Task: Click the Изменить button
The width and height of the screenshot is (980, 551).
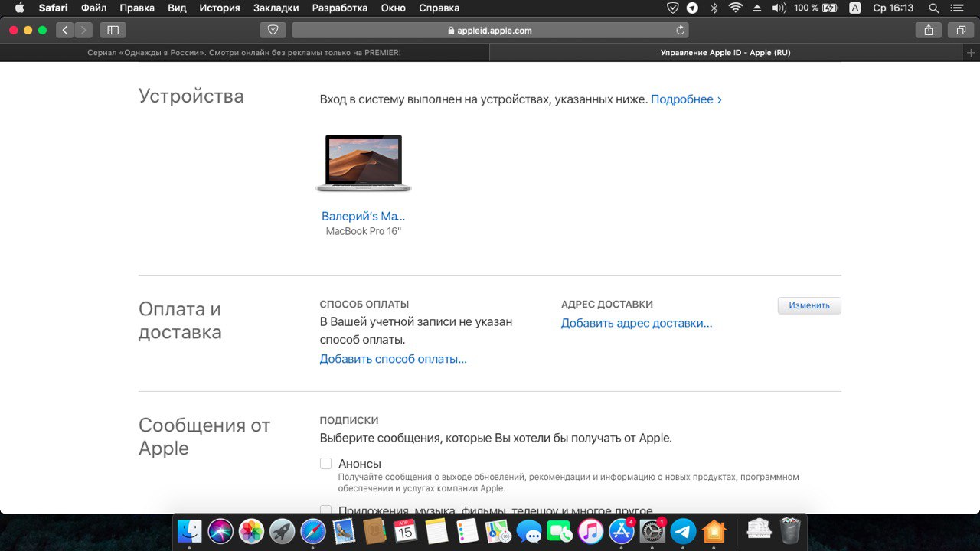Action: pyautogui.click(x=809, y=305)
